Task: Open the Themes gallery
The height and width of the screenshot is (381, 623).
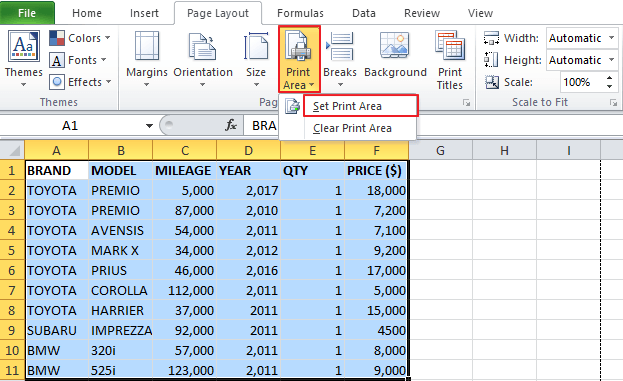Action: click(x=23, y=59)
